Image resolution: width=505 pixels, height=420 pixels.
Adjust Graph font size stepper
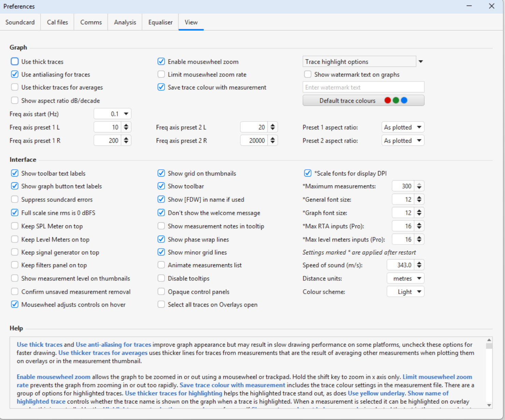(419, 213)
